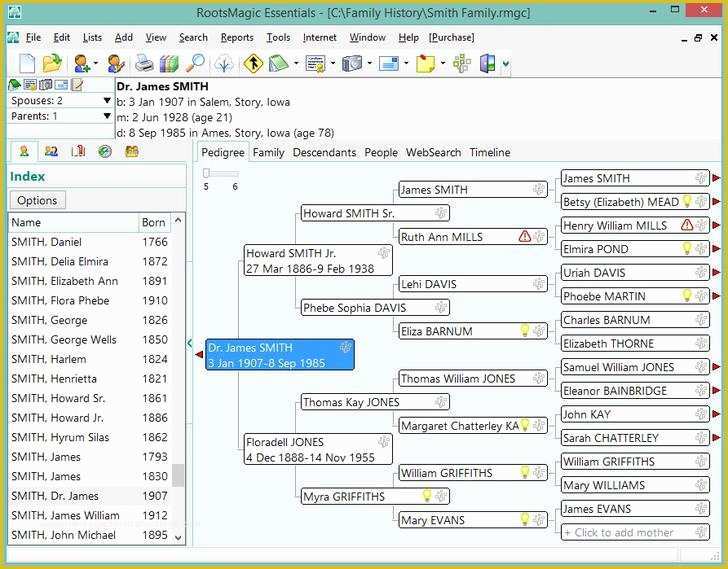
Task: Click the connected squares tree icon
Action: tap(462, 63)
